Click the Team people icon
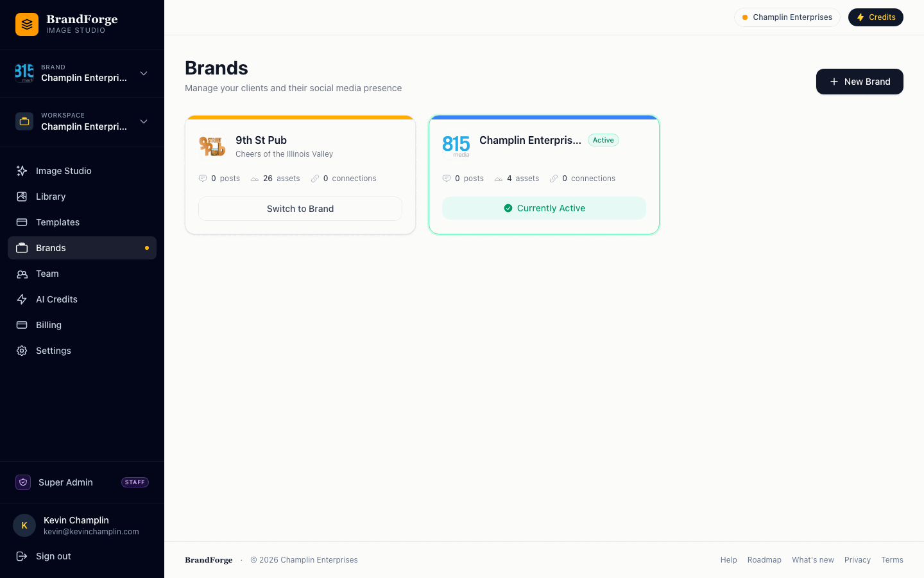The image size is (924, 578). [22, 274]
